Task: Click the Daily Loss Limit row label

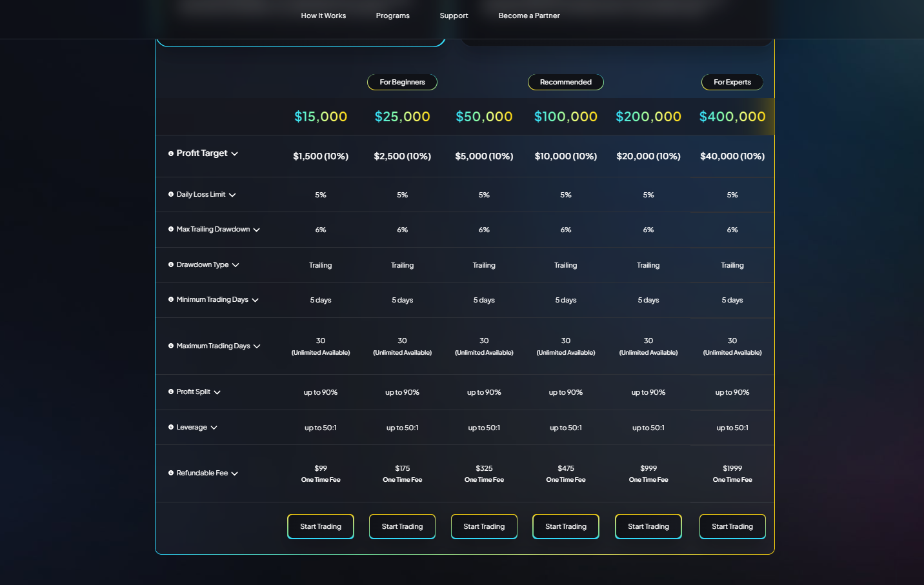Action: 201,194
